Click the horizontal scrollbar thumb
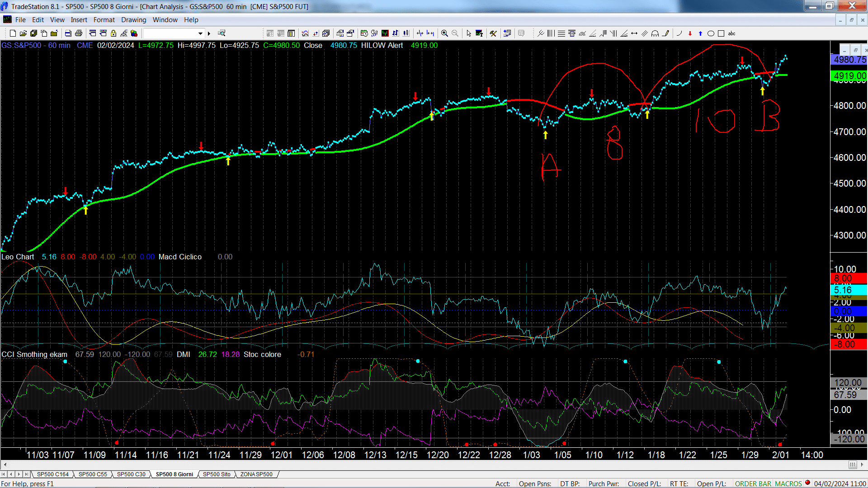The height and width of the screenshot is (488, 868). click(852, 465)
